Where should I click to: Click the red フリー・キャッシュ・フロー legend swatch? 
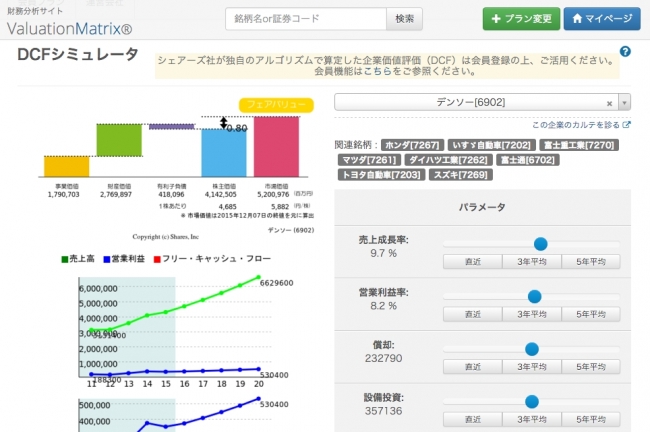coord(157,260)
